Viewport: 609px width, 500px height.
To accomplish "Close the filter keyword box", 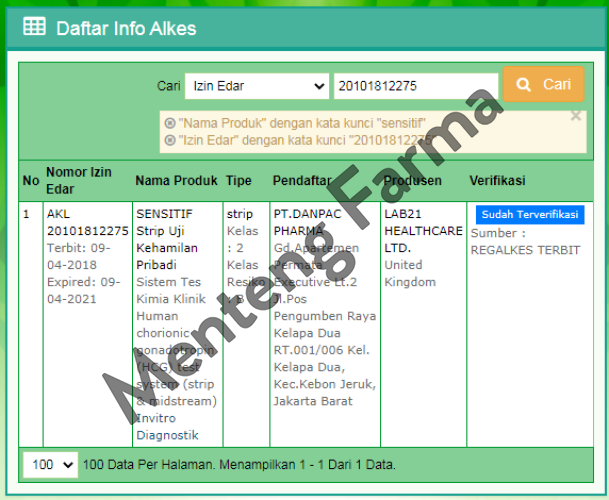I will [576, 116].
